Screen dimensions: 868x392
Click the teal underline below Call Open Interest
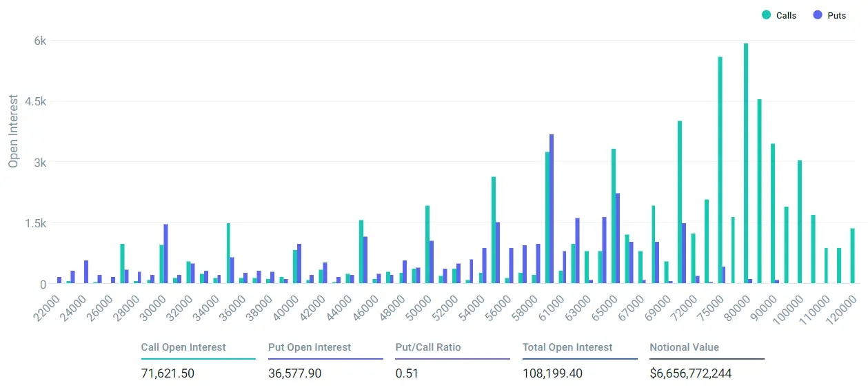(198, 358)
